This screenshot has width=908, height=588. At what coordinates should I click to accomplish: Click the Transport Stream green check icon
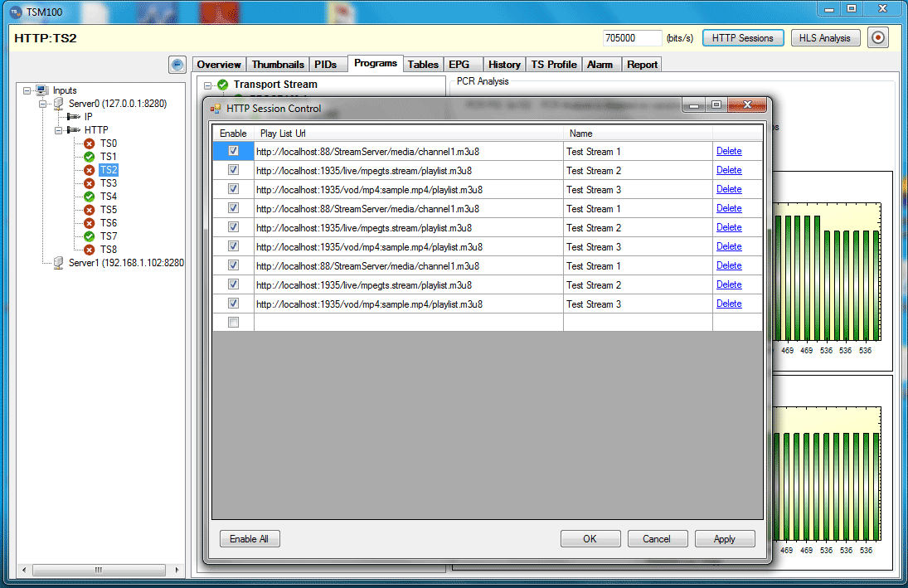[x=222, y=85]
